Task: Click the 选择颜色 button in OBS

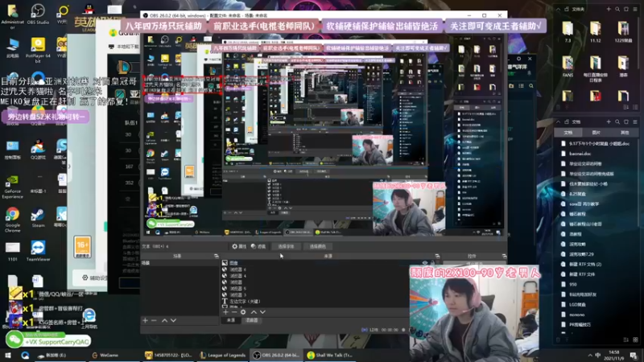Action: coord(317,246)
